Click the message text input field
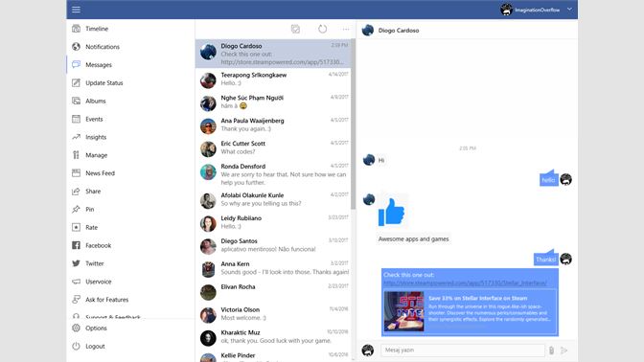Image resolution: width=644 pixels, height=362 pixels. (x=463, y=351)
